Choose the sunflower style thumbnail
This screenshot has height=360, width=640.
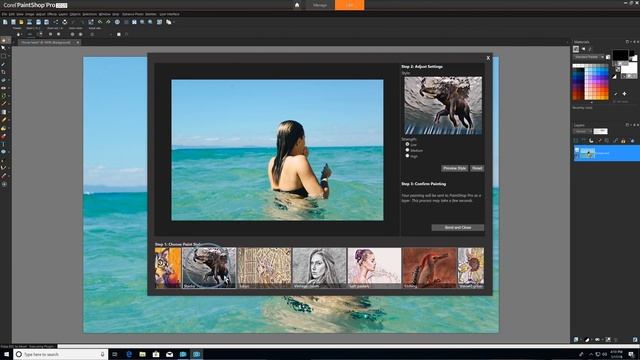pos(471,267)
